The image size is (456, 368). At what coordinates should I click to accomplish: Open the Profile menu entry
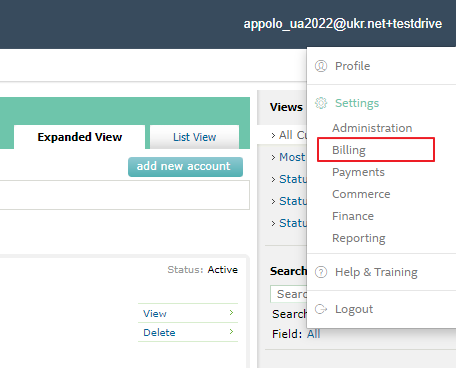[352, 66]
